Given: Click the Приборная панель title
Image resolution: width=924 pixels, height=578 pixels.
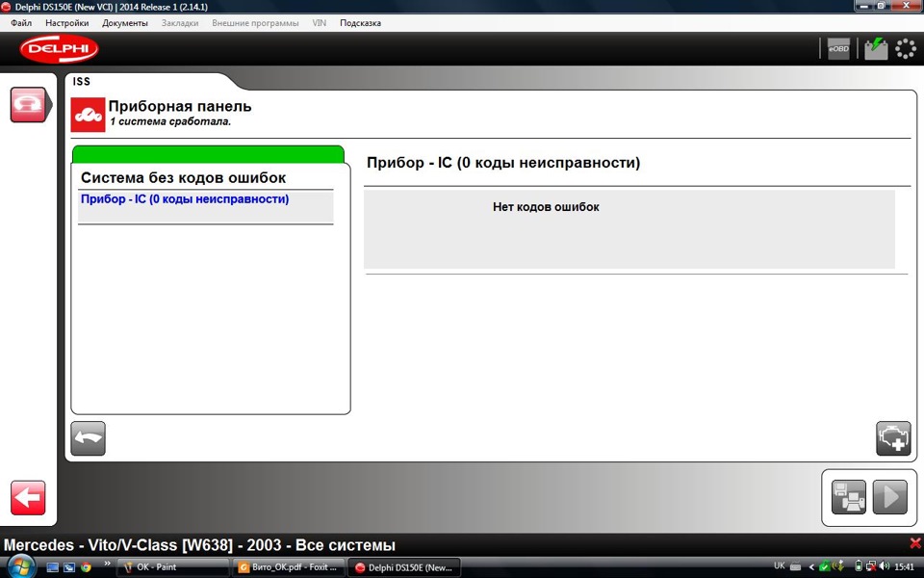Looking at the screenshot, I should point(180,106).
